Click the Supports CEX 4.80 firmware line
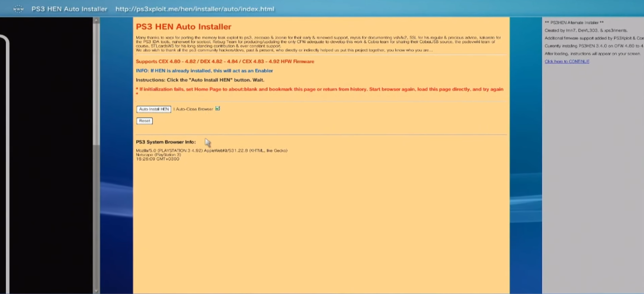 click(x=225, y=61)
